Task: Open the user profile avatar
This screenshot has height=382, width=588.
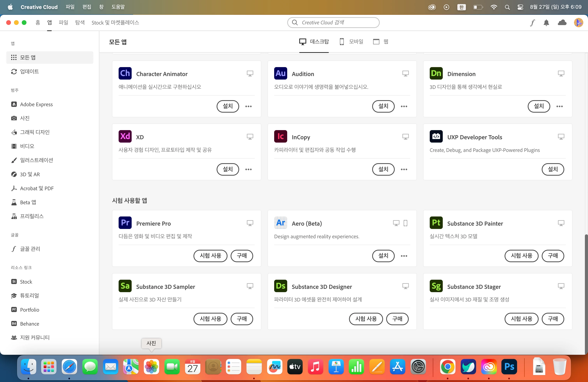Action: [x=578, y=23]
